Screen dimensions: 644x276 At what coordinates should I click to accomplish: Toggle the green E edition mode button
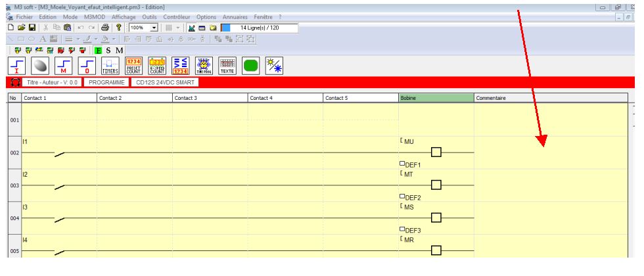click(x=97, y=50)
